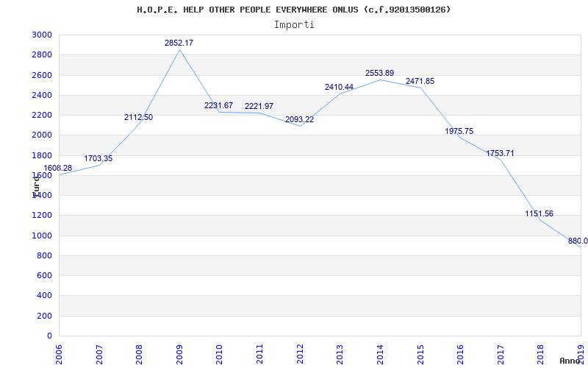
Task: Click the y-axis value 3000
Action: point(43,35)
